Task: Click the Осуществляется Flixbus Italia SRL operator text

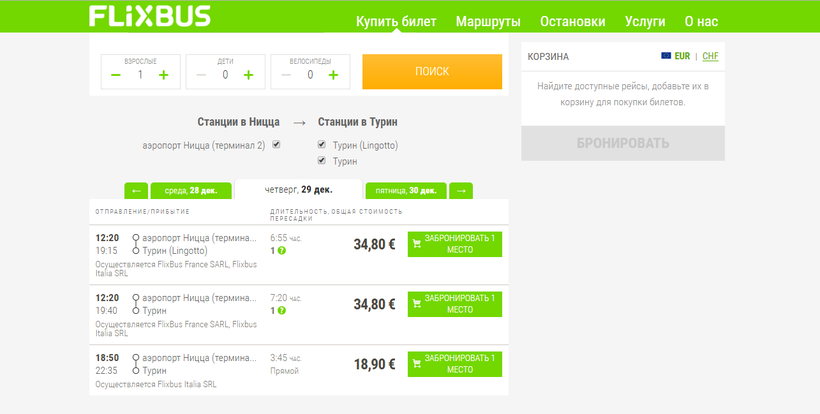Action: pyautogui.click(x=156, y=385)
